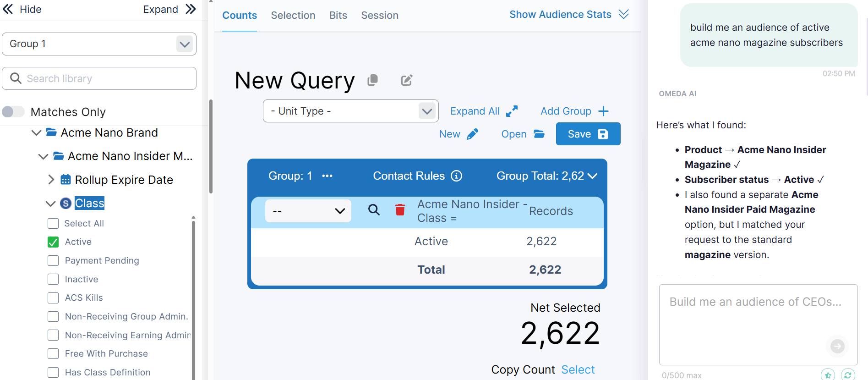Click the Contact Rules info icon
The width and height of the screenshot is (868, 380).
click(x=457, y=176)
